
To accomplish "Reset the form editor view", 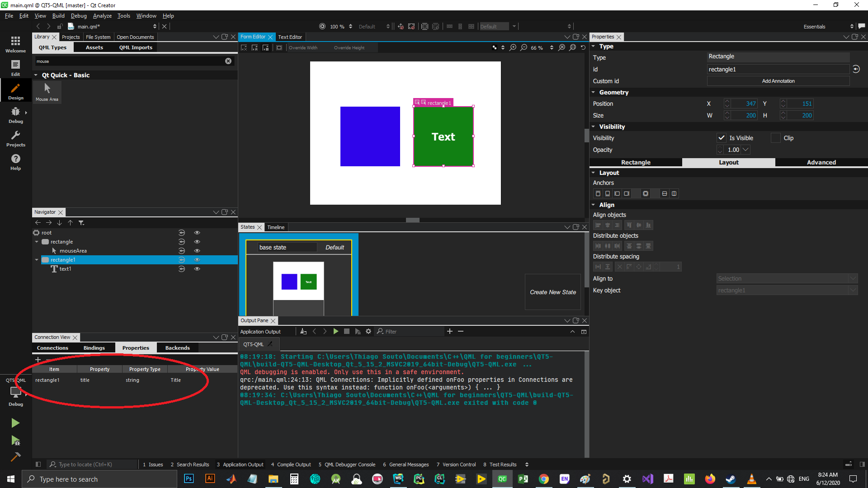I will (x=583, y=47).
